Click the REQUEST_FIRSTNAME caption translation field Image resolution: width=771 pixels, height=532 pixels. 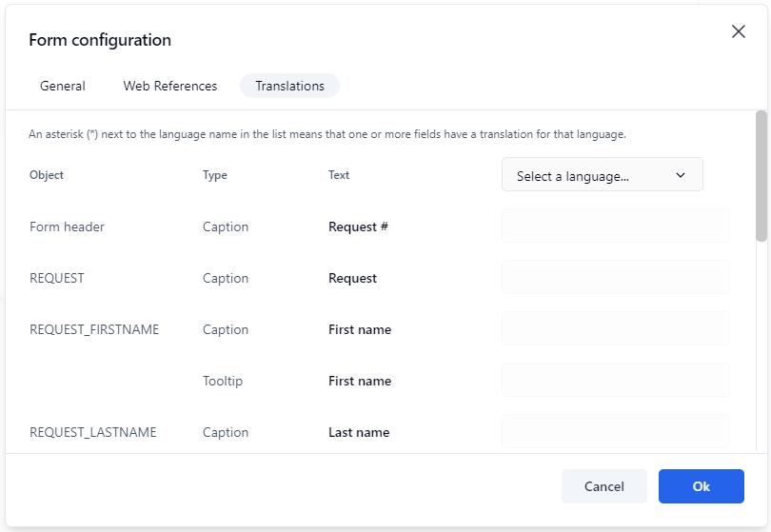click(615, 329)
